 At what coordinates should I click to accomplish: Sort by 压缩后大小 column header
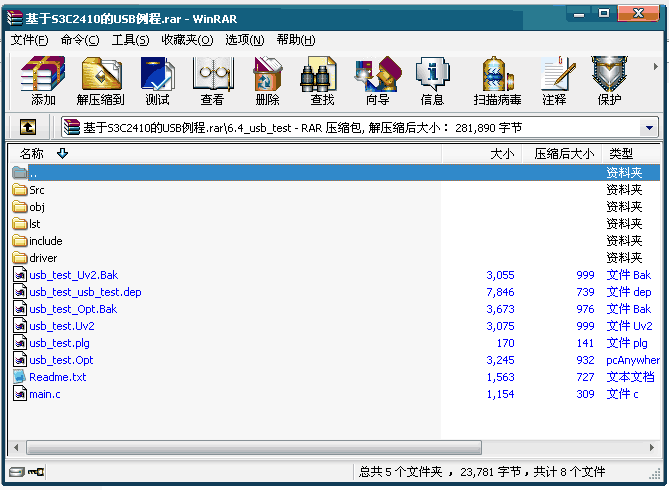click(562, 154)
